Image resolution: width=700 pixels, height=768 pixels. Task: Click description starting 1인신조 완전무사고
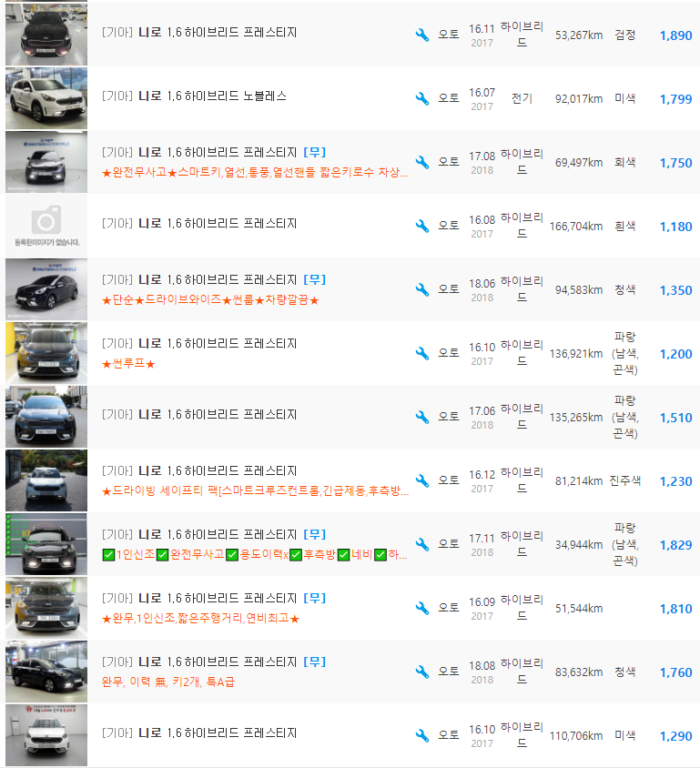[255, 554]
